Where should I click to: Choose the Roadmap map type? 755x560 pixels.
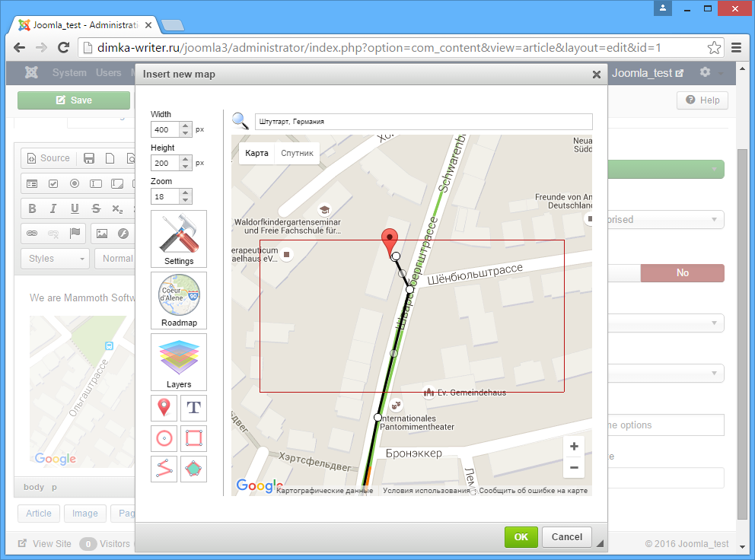[179, 301]
